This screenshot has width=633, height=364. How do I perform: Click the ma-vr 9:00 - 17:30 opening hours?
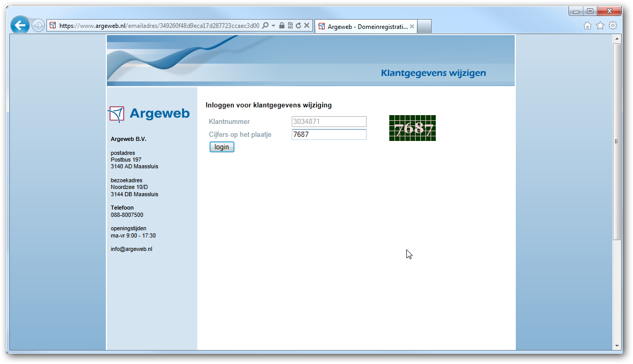[x=133, y=236]
